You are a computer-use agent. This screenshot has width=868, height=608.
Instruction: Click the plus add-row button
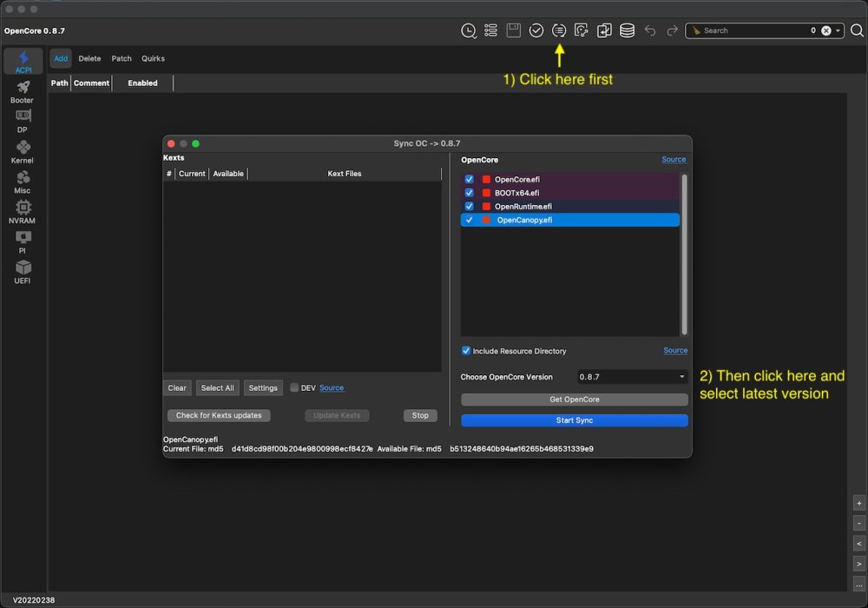coord(858,504)
